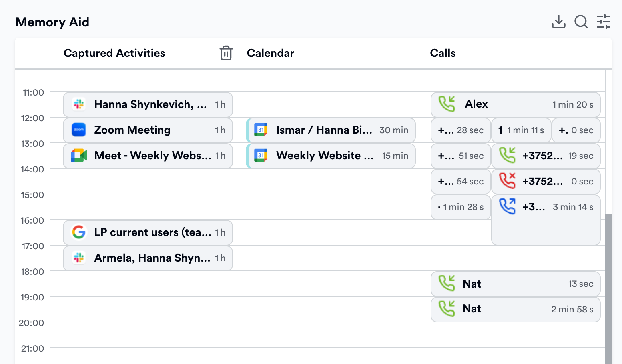
Task: Click the download icon in the header
Action: click(x=558, y=22)
